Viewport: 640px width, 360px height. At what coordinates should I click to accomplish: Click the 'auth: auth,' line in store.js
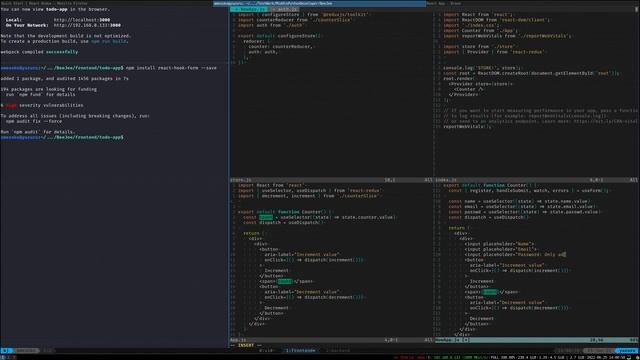(x=263, y=52)
